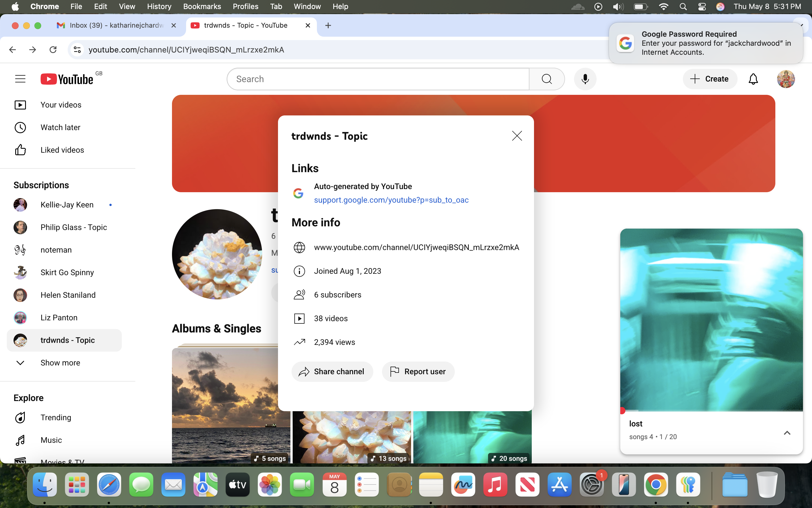Open YouTube notifications bell
Viewport: 812px width, 508px height.
(753, 79)
